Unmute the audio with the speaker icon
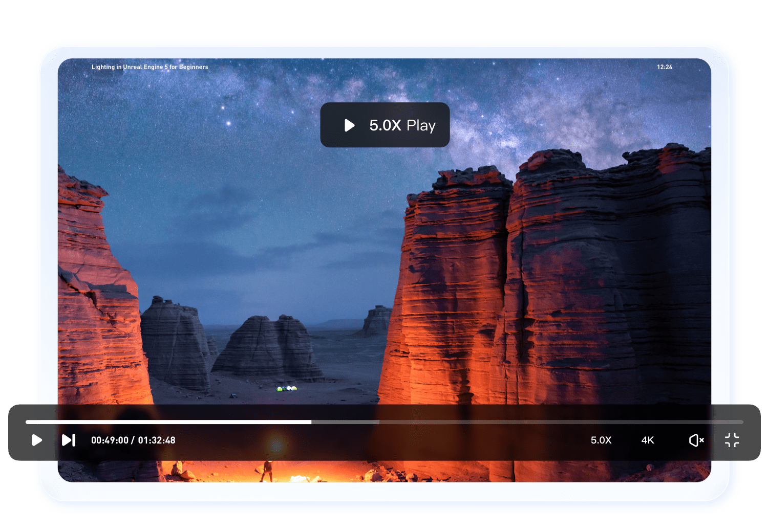 [696, 440]
